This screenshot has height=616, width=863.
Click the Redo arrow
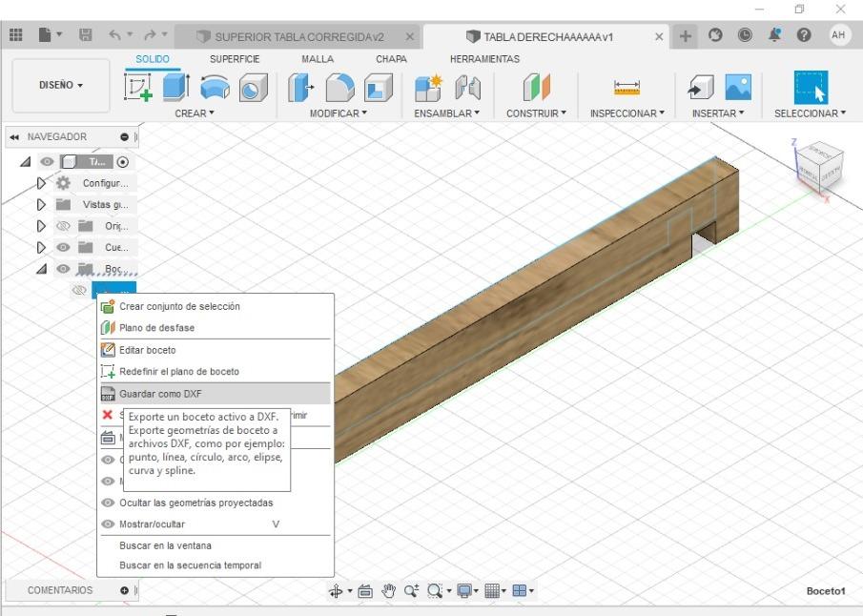coord(150,35)
